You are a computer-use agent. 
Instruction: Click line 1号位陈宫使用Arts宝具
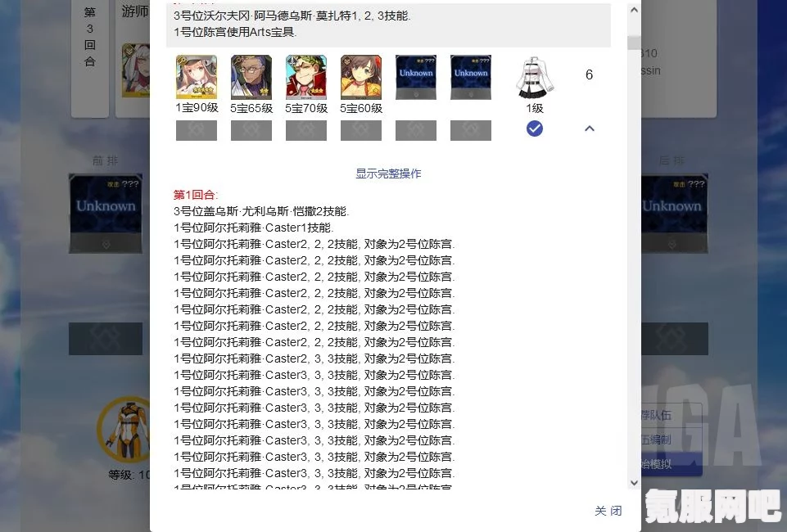(x=235, y=32)
